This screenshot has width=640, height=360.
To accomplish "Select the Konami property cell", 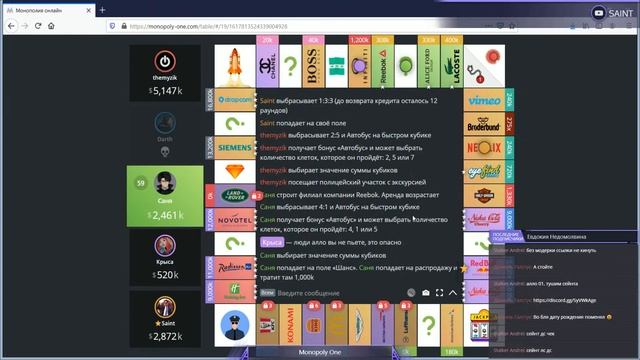I will click(x=290, y=325).
